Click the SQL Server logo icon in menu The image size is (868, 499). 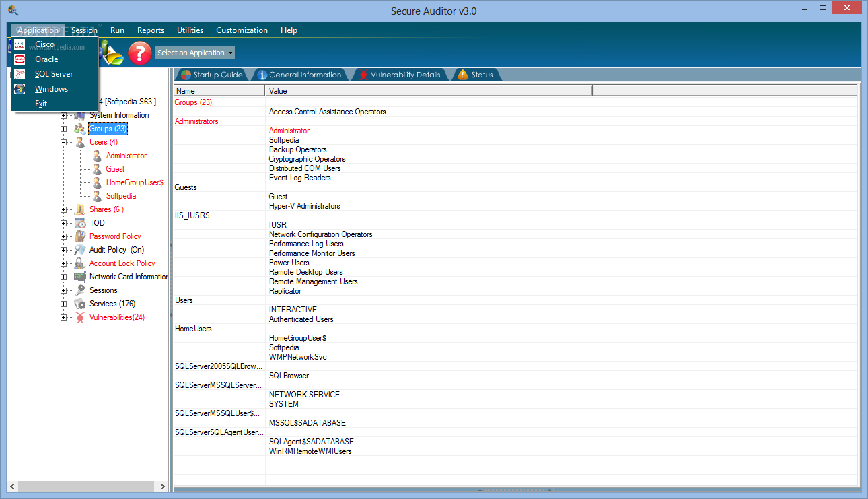point(20,74)
